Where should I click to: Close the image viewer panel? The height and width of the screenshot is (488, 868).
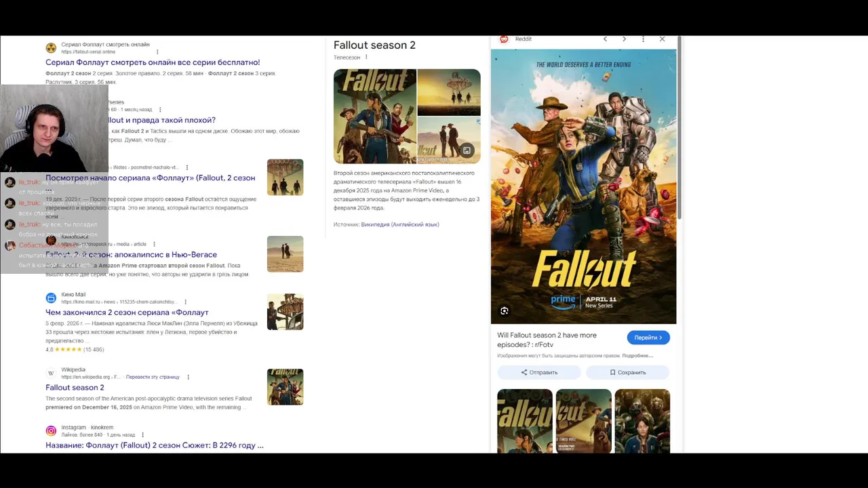[662, 39]
